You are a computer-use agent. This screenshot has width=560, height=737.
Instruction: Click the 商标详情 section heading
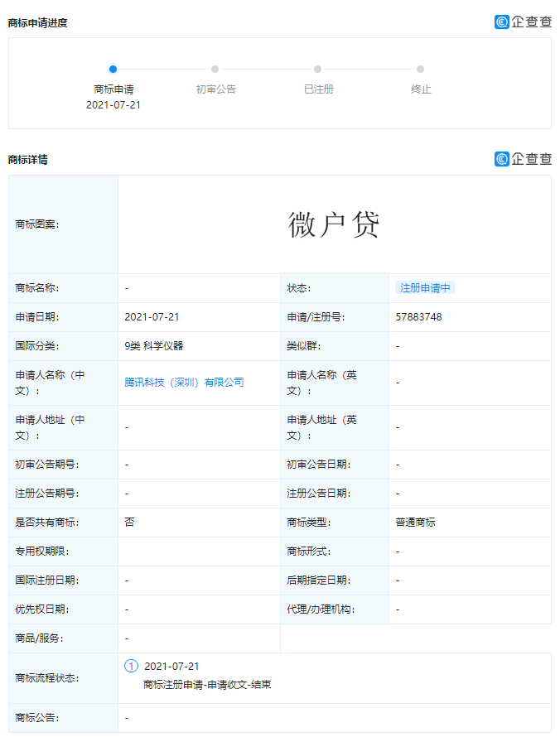27,159
